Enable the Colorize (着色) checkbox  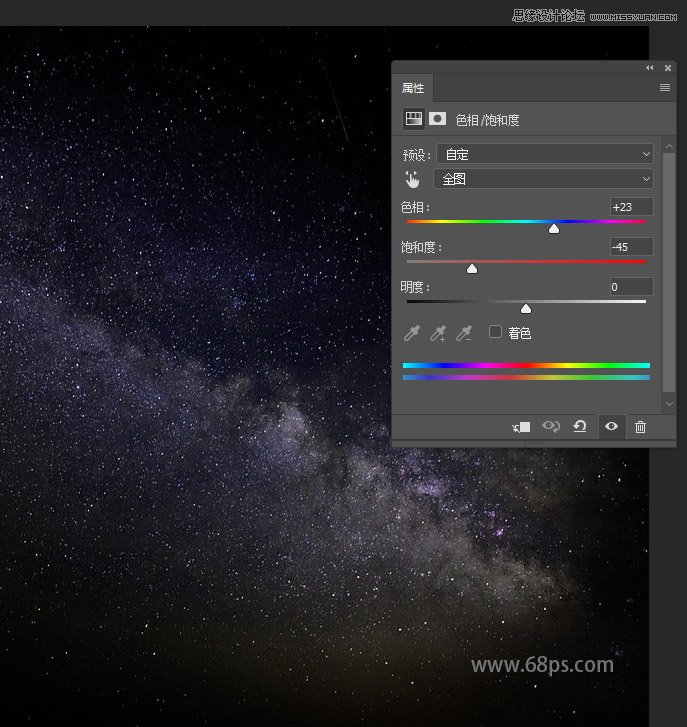495,332
